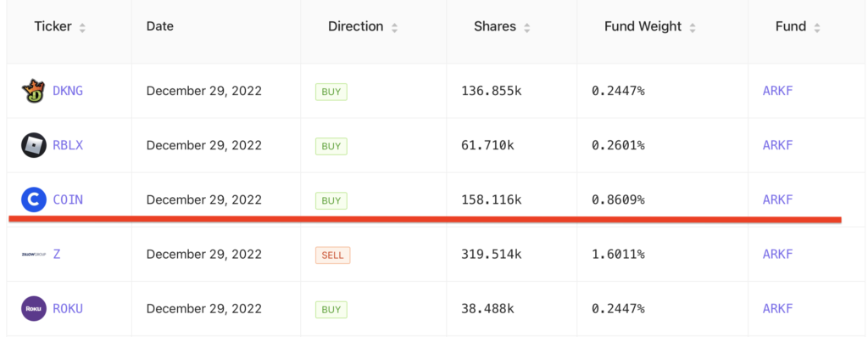Select the 158.116k shares value
868x337 pixels.
[492, 200]
